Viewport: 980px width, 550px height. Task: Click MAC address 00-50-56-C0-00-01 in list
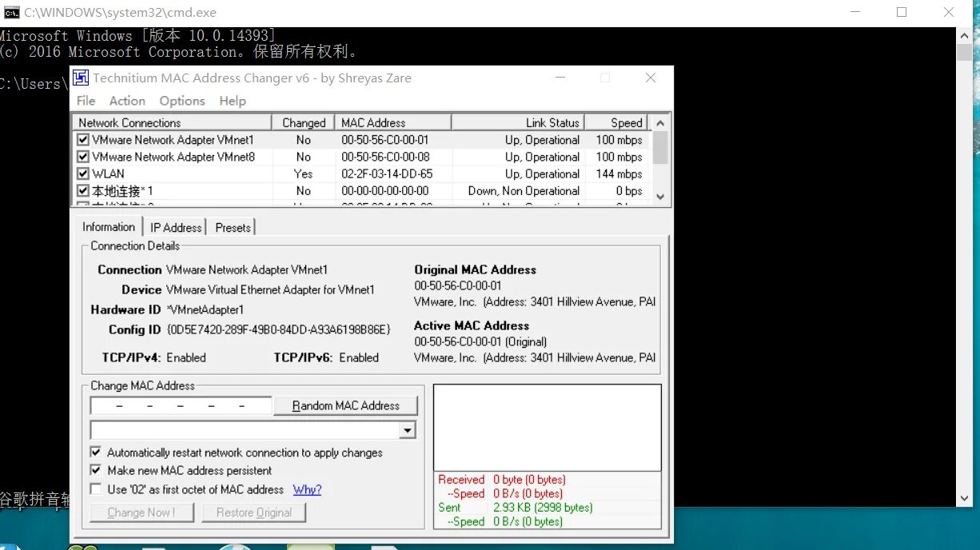coord(385,140)
